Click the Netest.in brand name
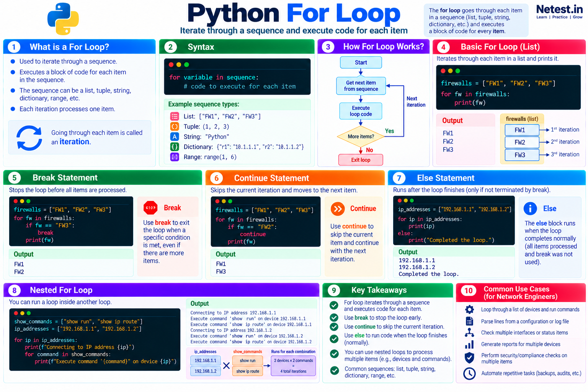 (x=559, y=9)
